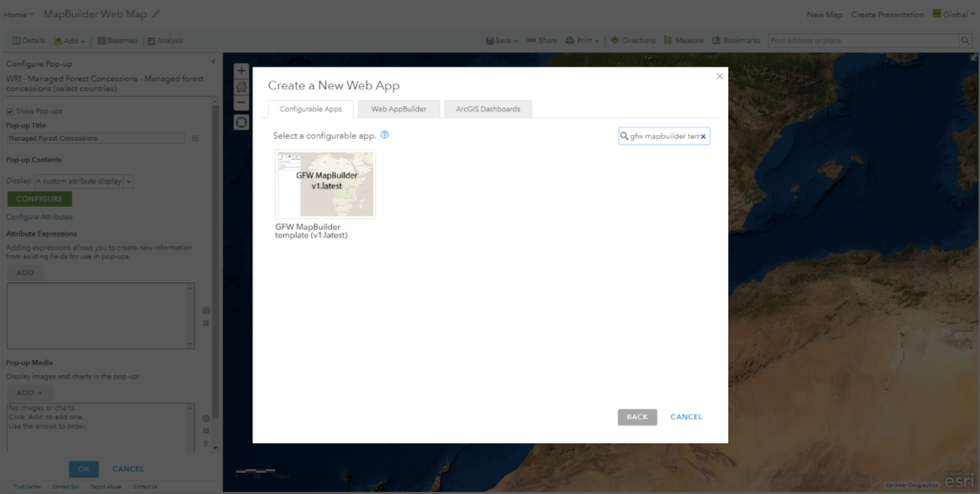The height and width of the screenshot is (494, 980).
Task: Open the Trust Center footer link
Action: click(28, 486)
